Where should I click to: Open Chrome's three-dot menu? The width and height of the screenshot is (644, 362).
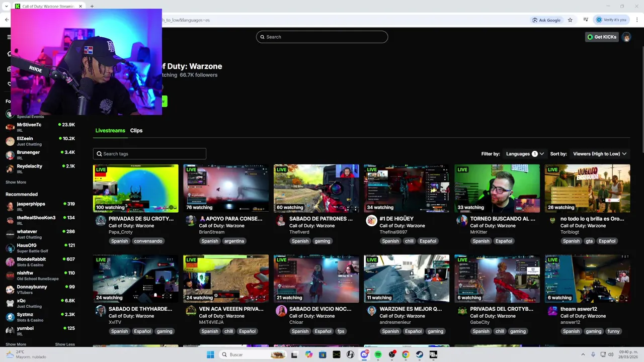coord(637,20)
